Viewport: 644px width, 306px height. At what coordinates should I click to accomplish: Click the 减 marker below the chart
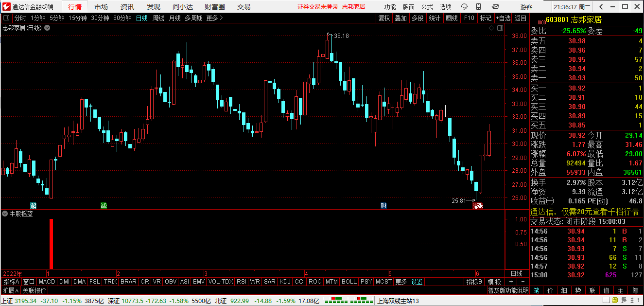pos(104,206)
